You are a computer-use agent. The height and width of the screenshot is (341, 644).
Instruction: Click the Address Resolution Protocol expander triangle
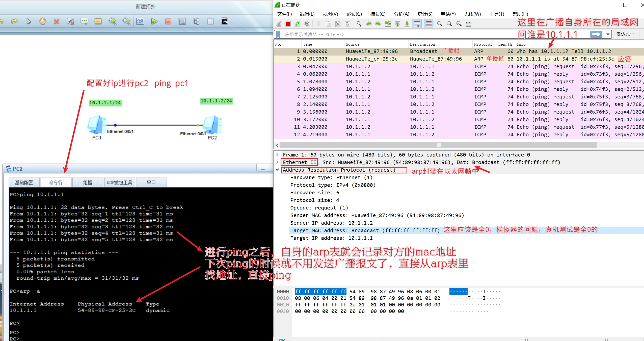279,170
